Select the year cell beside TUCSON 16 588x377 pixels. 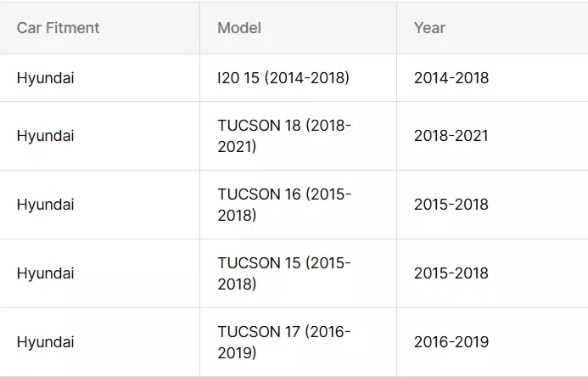point(451,205)
